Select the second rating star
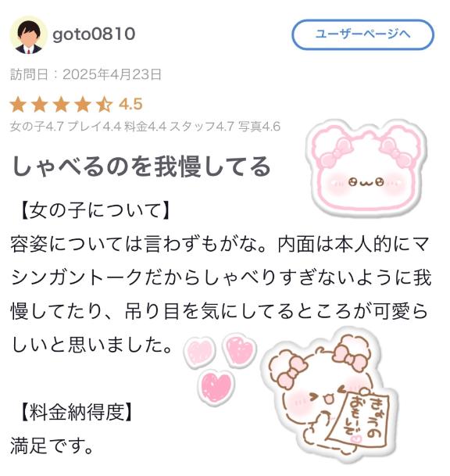This screenshot has height=476, width=450. (40, 105)
